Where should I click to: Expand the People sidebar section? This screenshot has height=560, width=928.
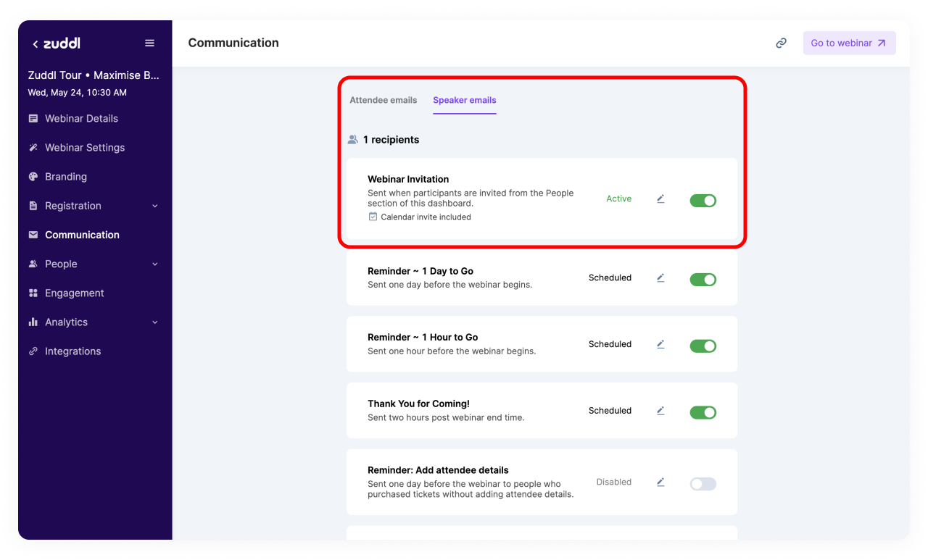click(154, 264)
